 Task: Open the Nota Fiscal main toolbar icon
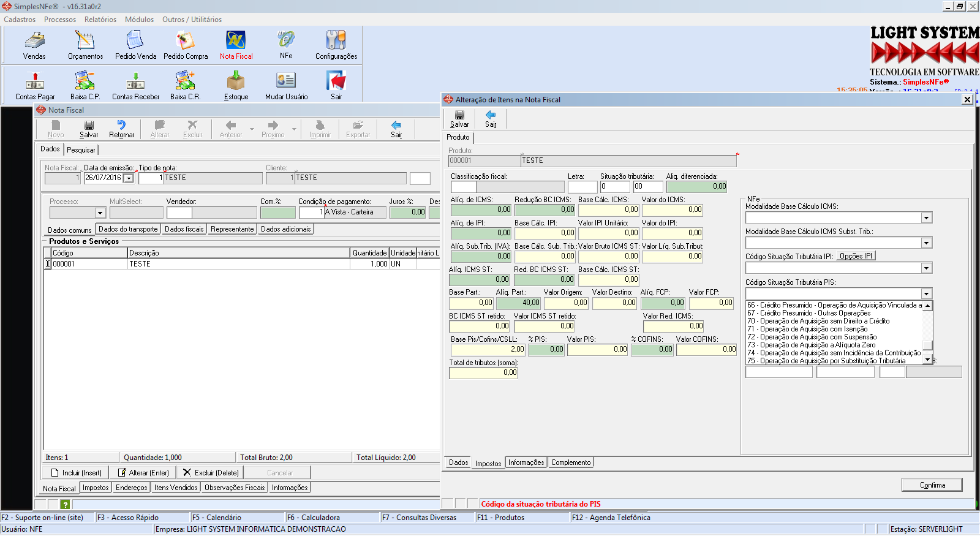(236, 45)
